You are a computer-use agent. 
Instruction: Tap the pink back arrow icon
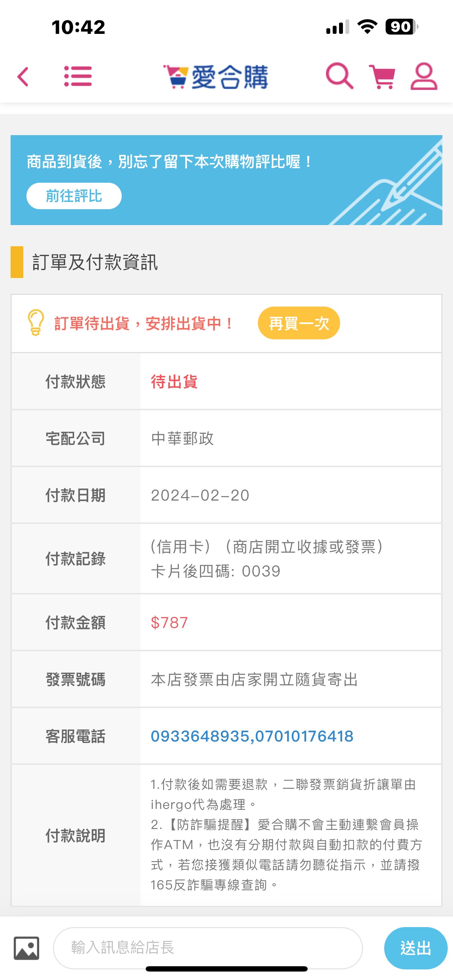click(23, 77)
